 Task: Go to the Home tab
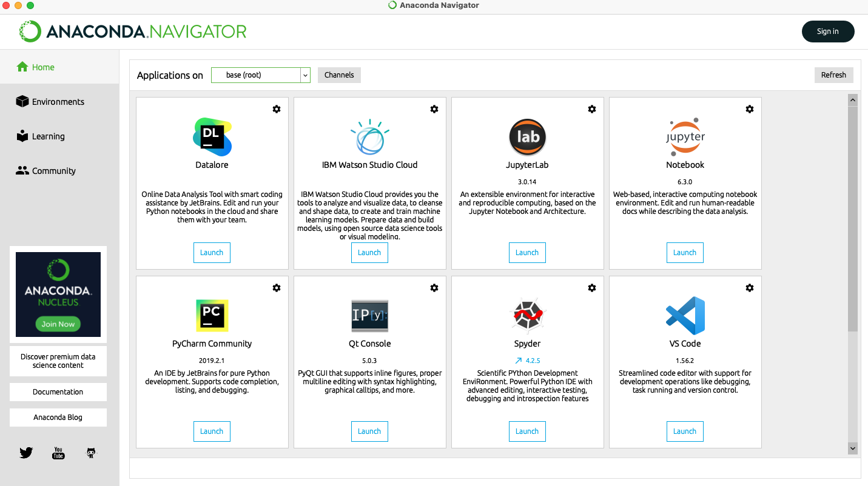[59, 67]
